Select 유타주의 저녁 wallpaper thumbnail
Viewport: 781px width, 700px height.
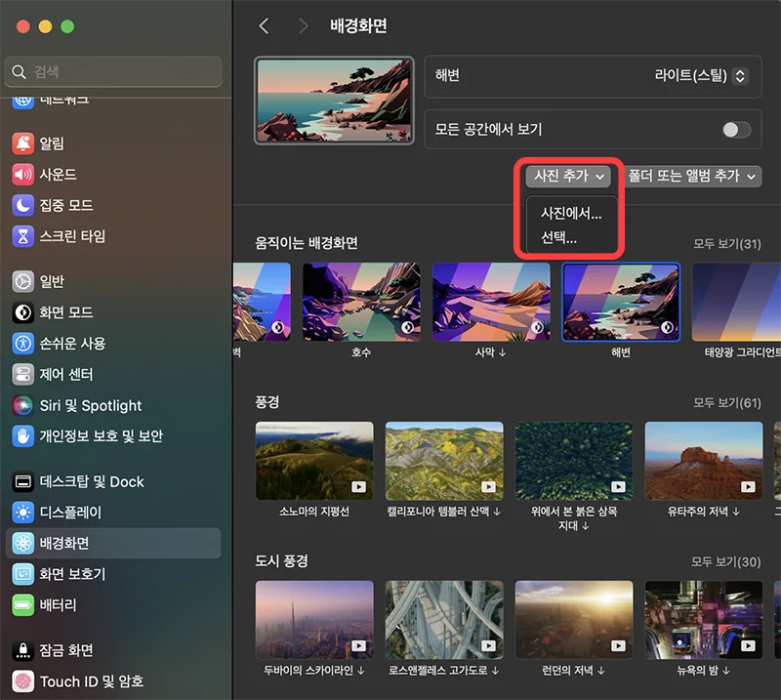coord(704,461)
